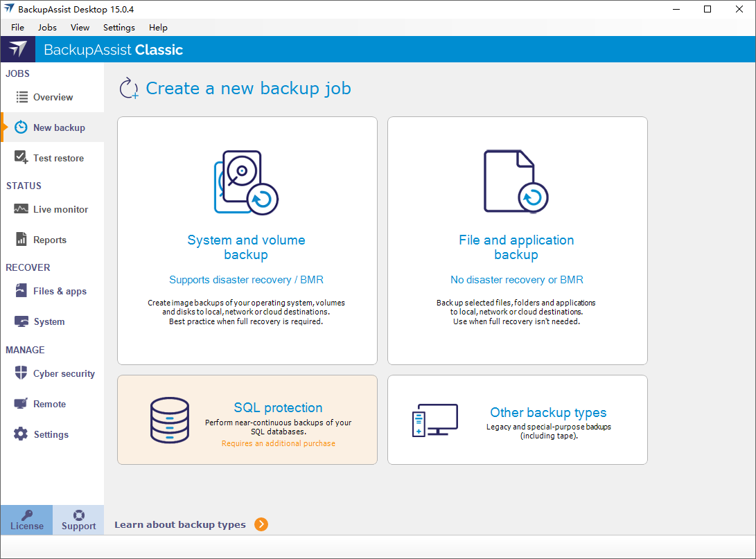Screen dimensions: 756x559
Task: Open the Jobs menu
Action: (47, 28)
